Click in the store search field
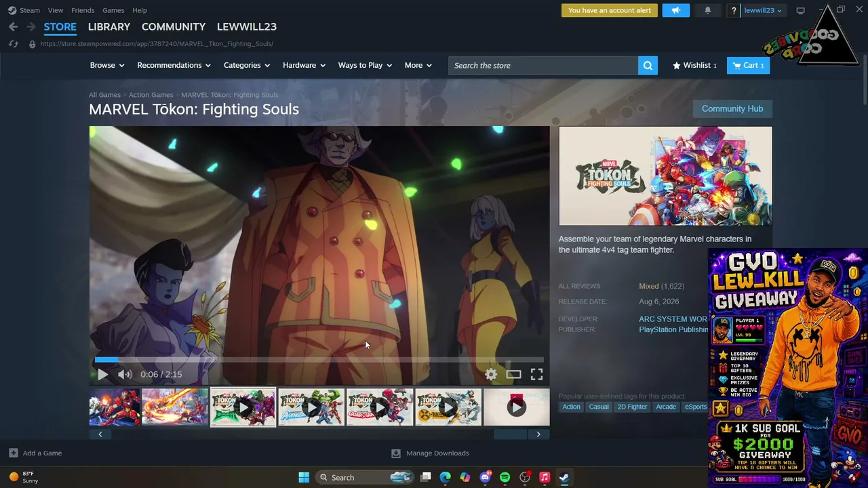This screenshot has height=488, width=868. coord(543,65)
